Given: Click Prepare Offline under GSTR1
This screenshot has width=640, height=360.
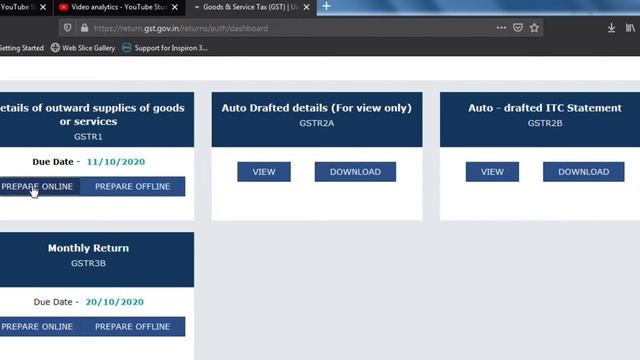Looking at the screenshot, I should click(x=133, y=187).
